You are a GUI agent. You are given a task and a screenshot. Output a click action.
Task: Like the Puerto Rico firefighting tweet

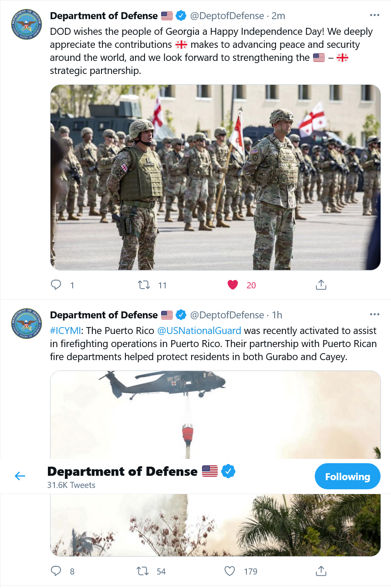(230, 571)
